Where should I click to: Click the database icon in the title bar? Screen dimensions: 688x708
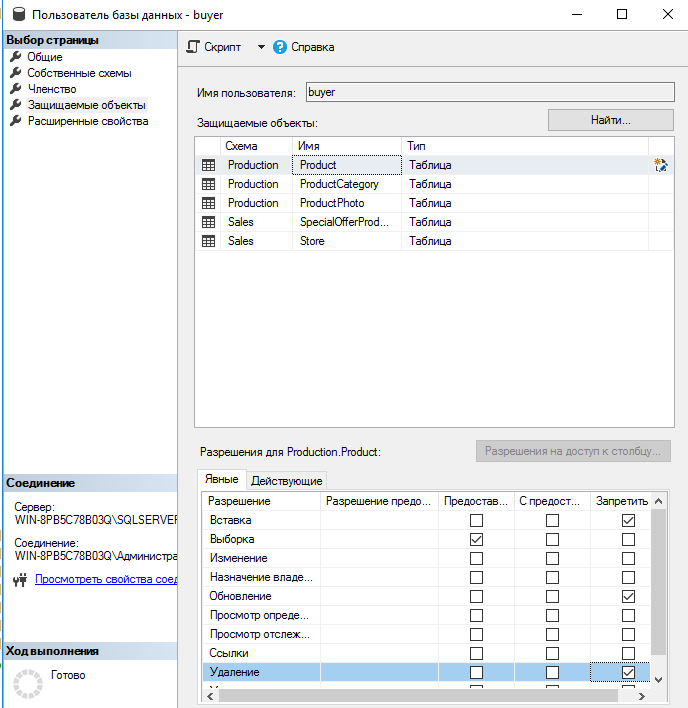tap(19, 14)
